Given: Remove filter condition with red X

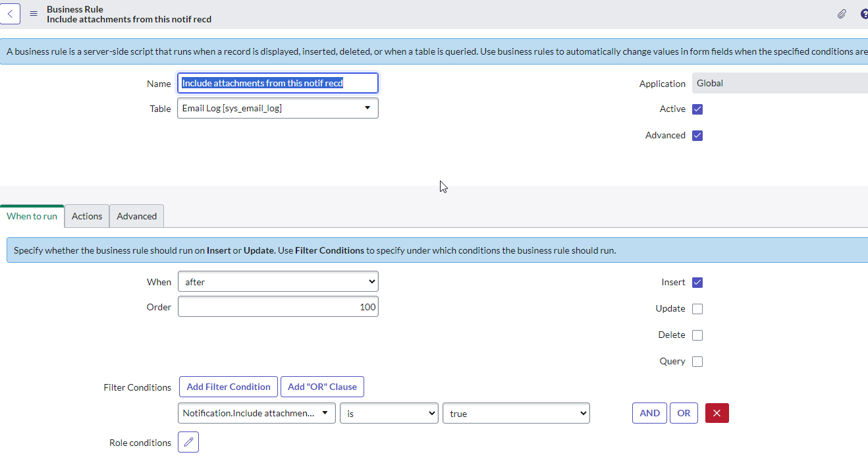Looking at the screenshot, I should coord(717,413).
